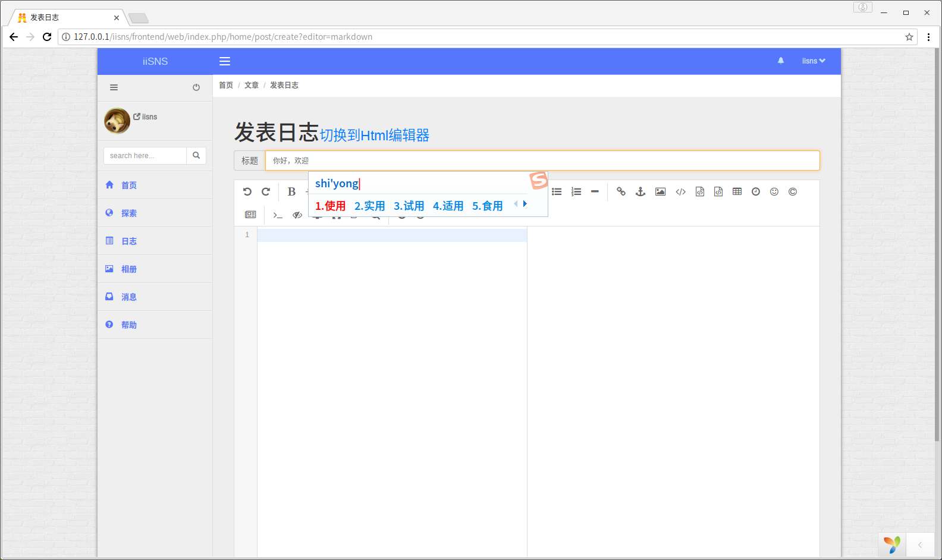
Task: Open the Chrome three-dot menu
Action: pos(928,37)
